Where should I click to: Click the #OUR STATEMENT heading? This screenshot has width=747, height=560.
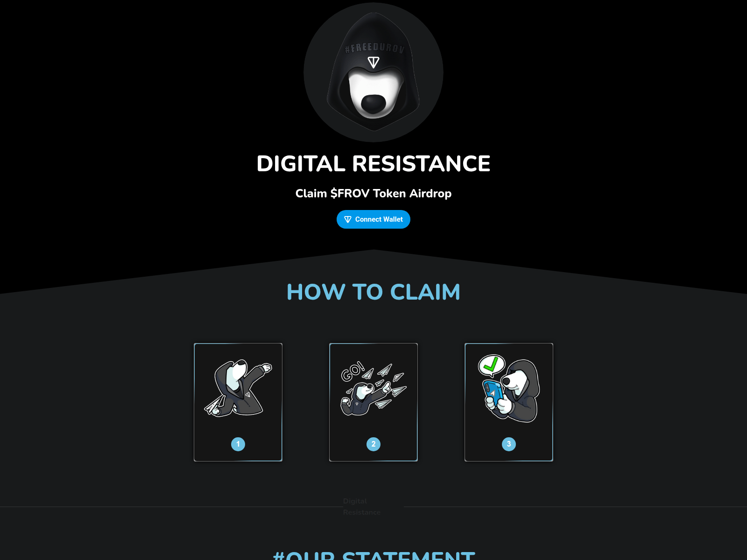click(373, 555)
